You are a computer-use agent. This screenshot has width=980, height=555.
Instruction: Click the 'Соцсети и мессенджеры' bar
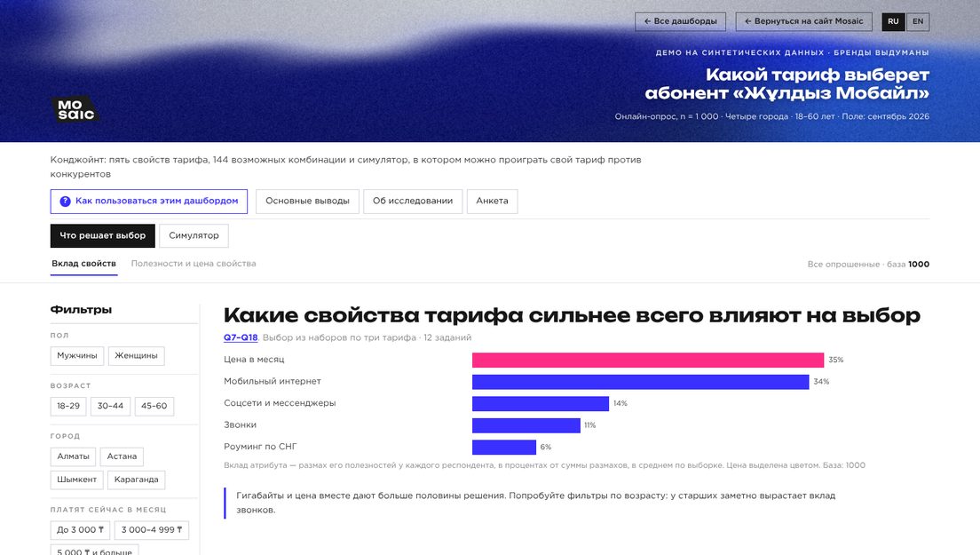coord(541,404)
